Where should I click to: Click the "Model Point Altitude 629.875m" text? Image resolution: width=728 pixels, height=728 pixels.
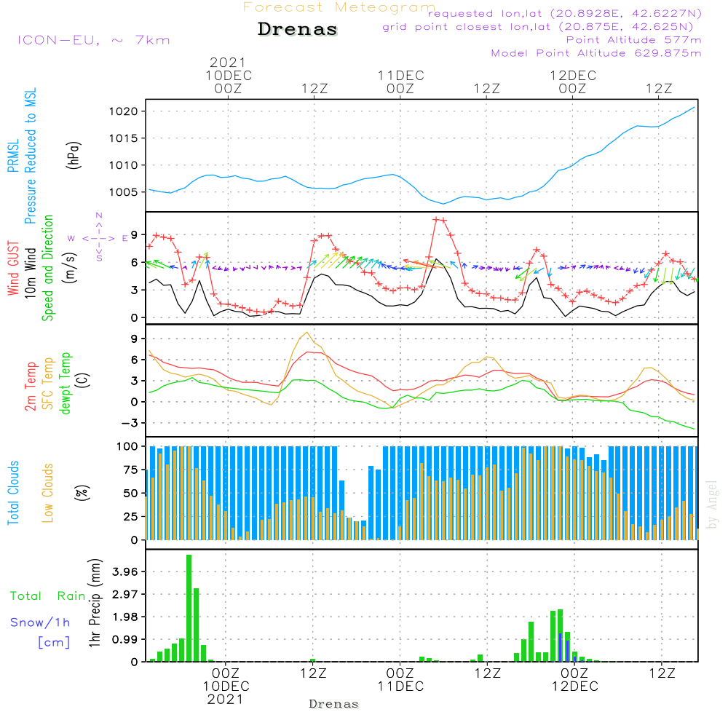tap(596, 53)
